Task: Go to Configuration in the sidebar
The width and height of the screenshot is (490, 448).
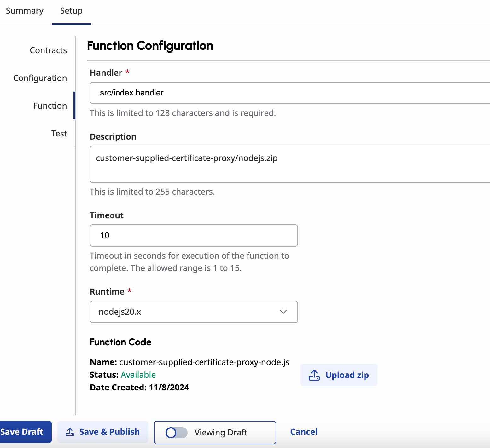Action: pos(40,78)
